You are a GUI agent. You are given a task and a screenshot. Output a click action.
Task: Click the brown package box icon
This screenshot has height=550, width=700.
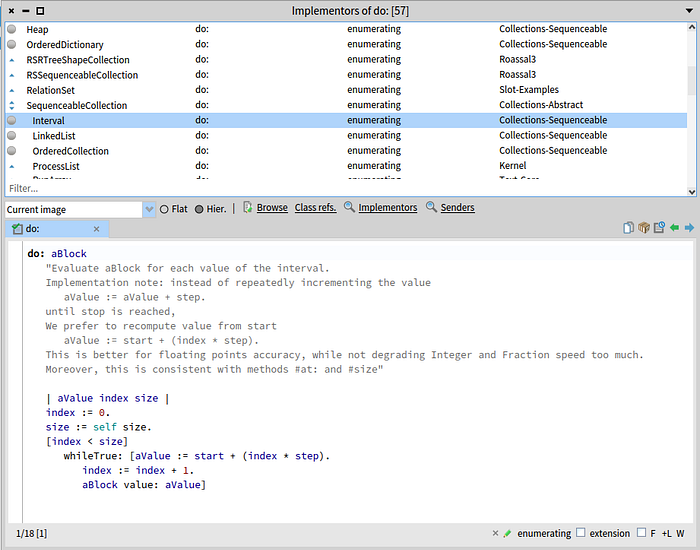643,228
